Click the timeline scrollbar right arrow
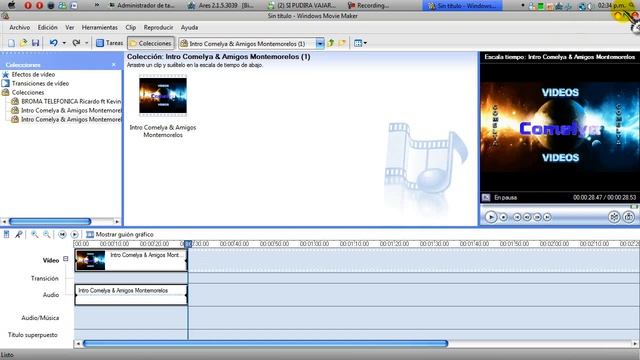Viewport: 640px width, 360px height. click(x=635, y=344)
